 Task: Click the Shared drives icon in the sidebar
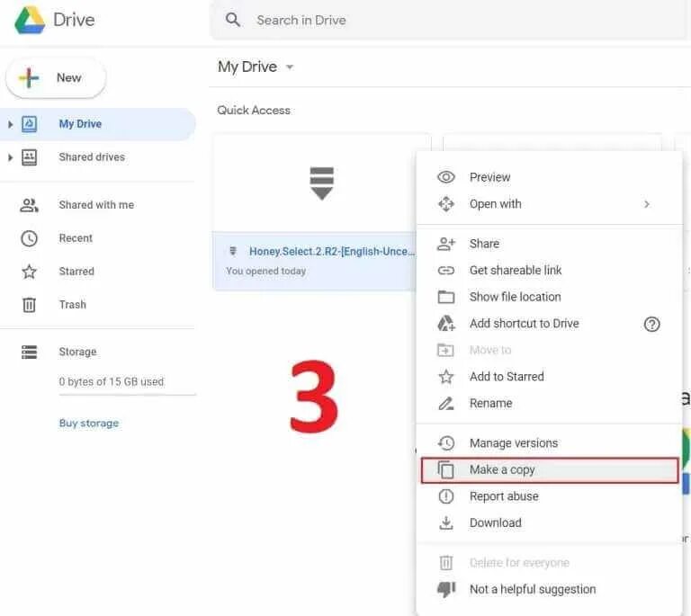(x=30, y=157)
